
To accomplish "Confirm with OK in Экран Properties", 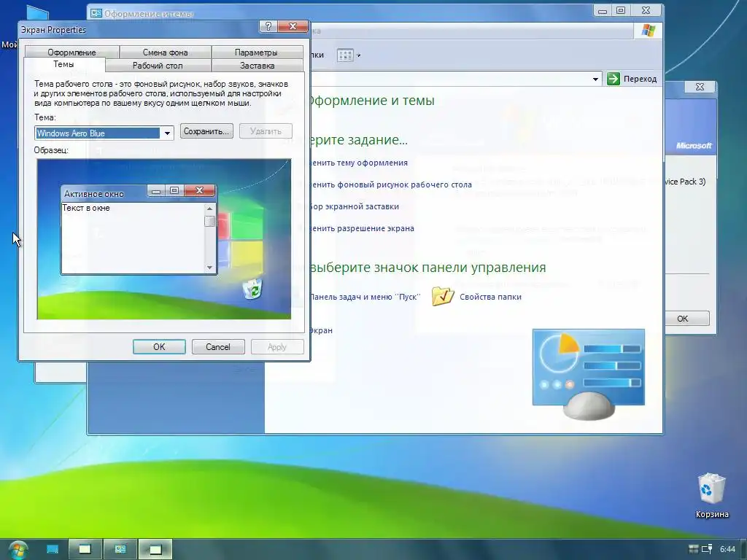I will pos(159,346).
